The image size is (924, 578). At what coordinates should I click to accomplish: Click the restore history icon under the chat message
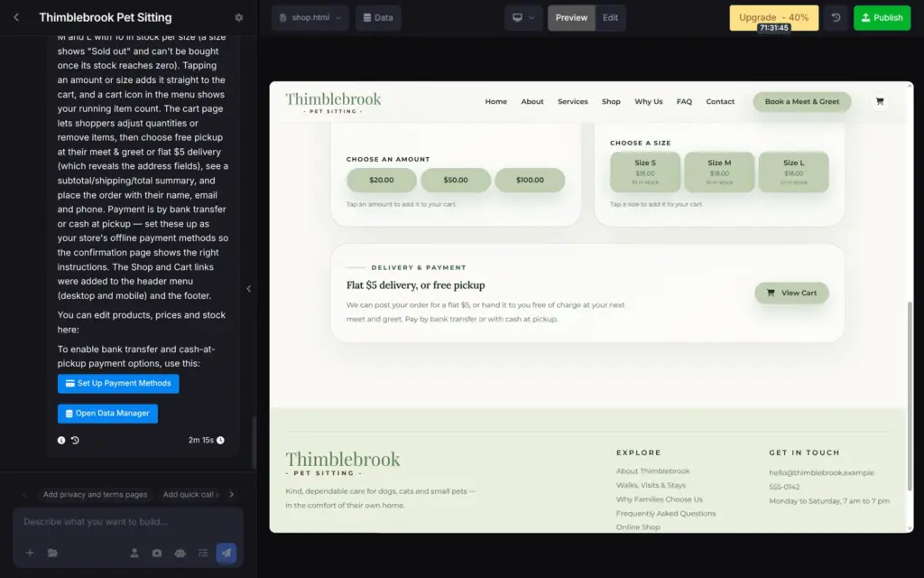click(x=75, y=440)
